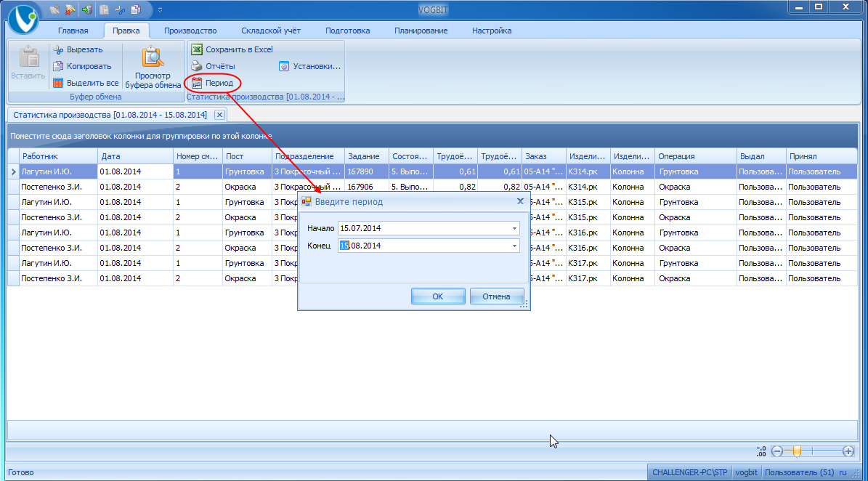Click the Отмена button
This screenshot has height=481, width=868.
coord(497,296)
